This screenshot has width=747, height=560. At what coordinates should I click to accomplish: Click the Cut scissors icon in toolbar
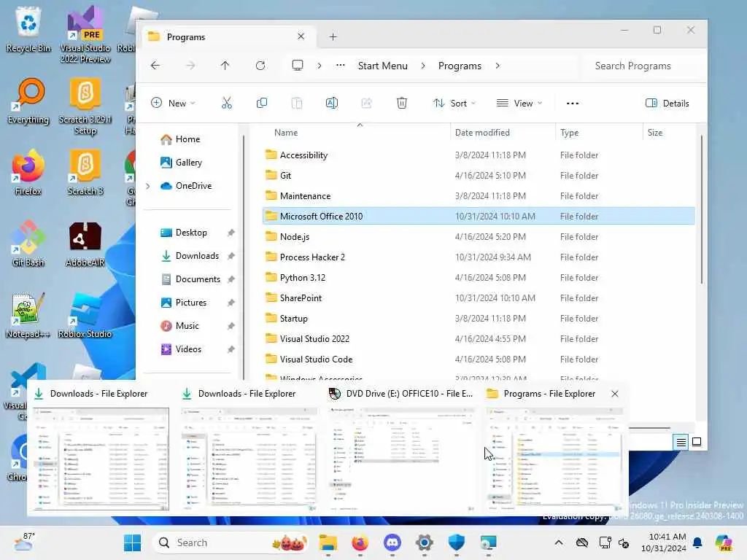click(227, 103)
